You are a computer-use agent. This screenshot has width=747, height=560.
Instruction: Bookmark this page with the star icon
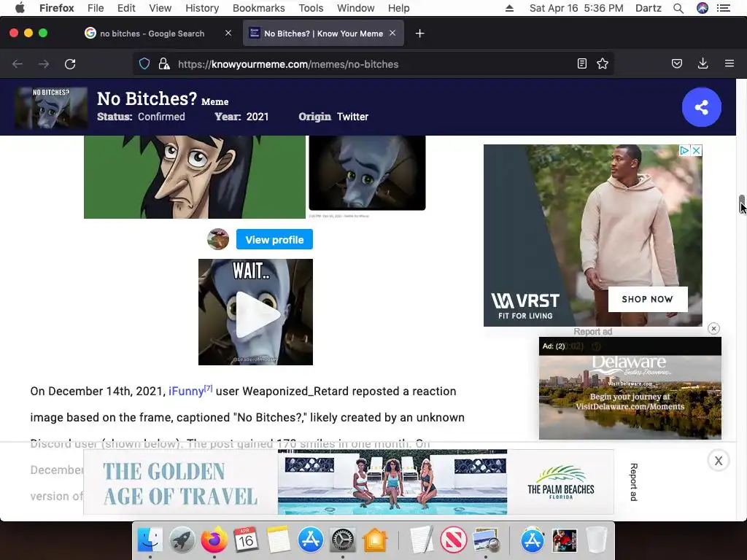(603, 64)
